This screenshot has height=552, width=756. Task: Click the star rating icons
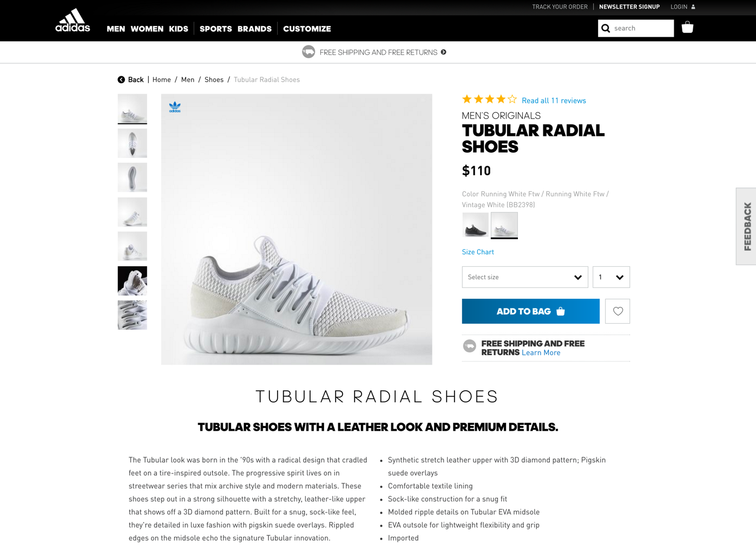pos(489,100)
